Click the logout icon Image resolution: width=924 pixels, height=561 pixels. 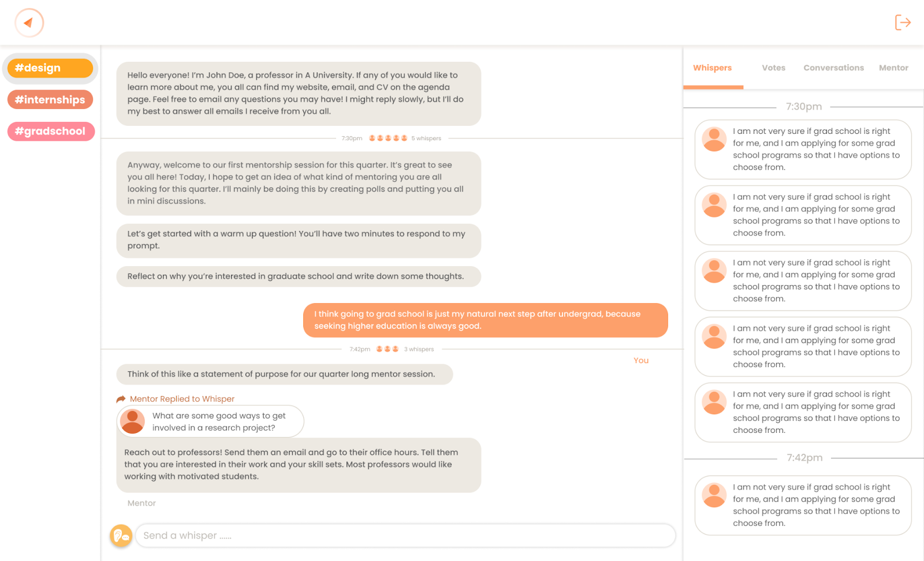[902, 23]
